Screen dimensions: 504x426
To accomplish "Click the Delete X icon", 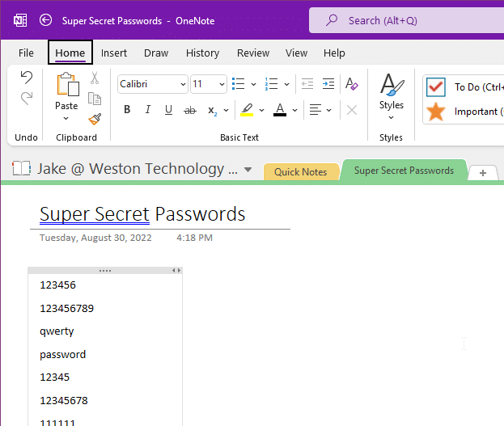I will (352, 110).
